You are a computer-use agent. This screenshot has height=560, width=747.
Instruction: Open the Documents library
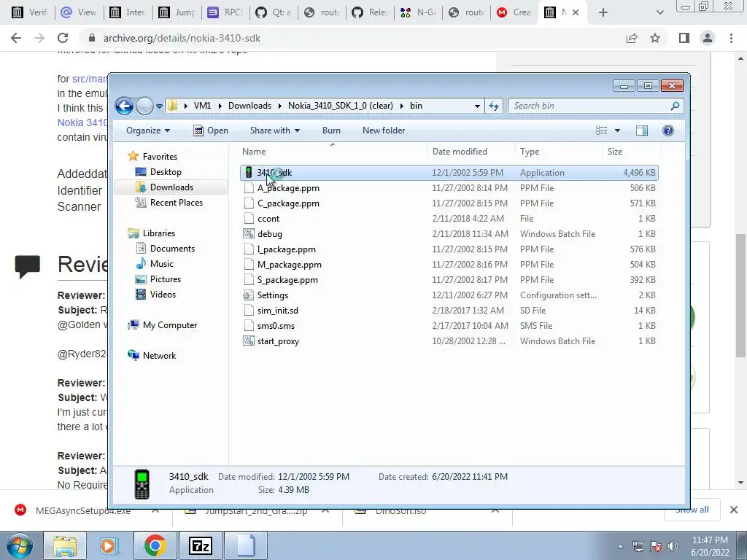tap(172, 248)
